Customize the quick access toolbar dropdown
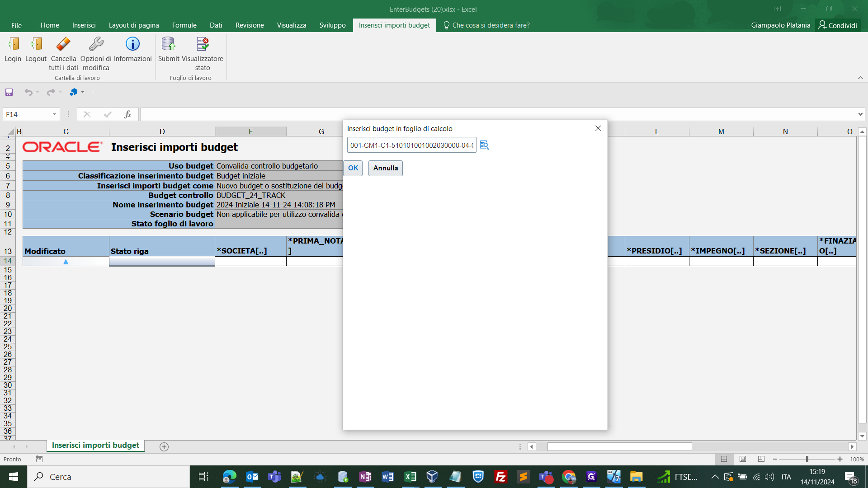868x488 pixels. (93, 92)
